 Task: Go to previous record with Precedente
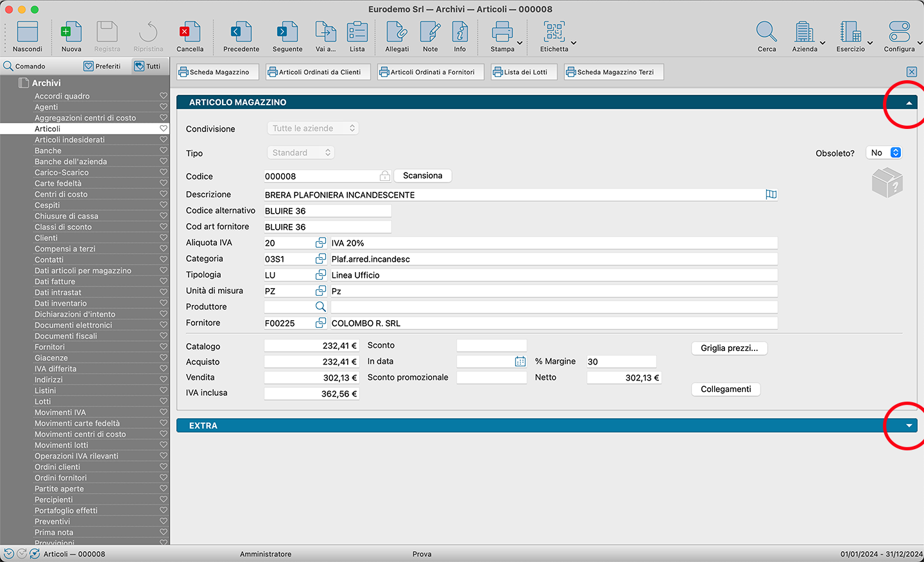(x=241, y=33)
